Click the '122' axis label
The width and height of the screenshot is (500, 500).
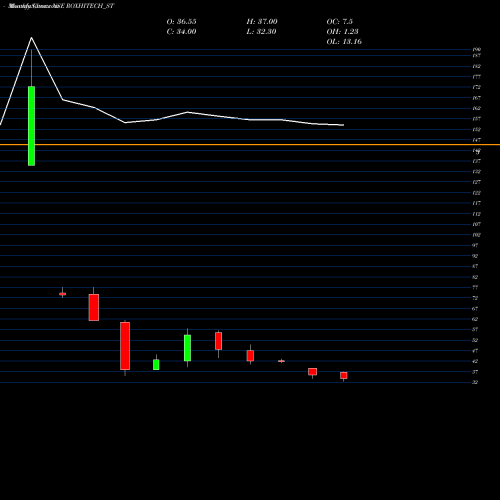click(x=476, y=193)
